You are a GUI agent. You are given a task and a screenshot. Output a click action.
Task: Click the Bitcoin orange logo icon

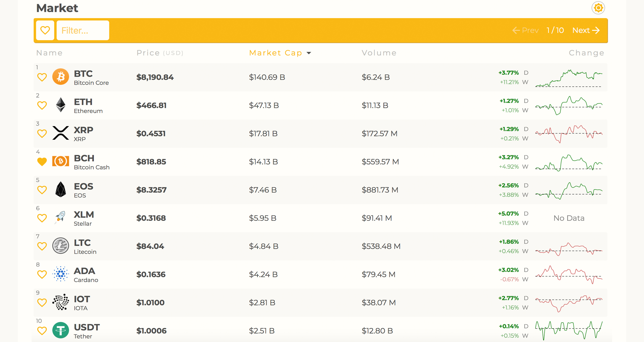[61, 76]
